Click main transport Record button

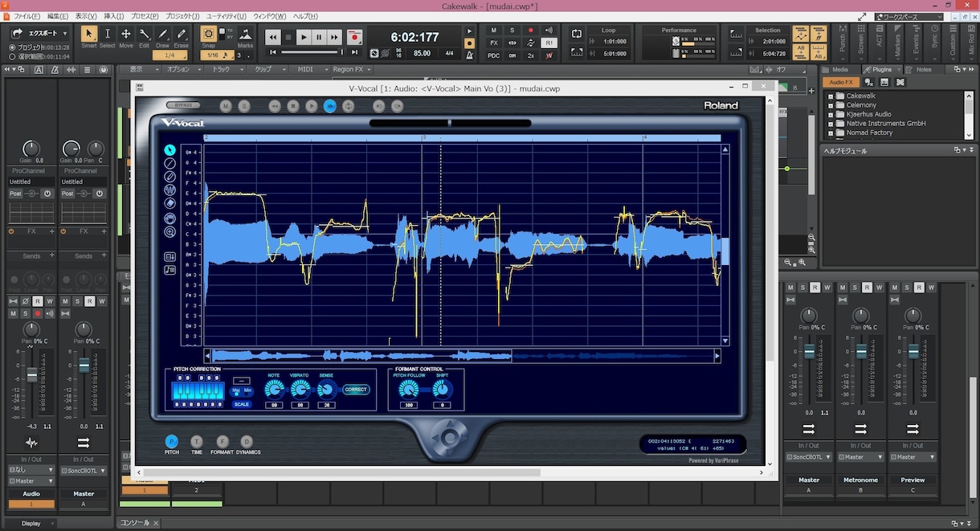click(x=354, y=37)
